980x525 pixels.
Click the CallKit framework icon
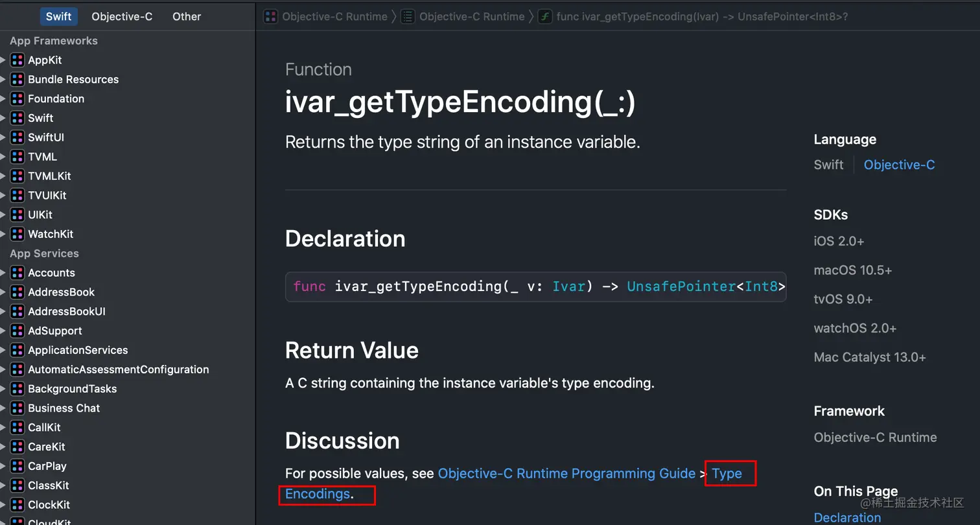pos(17,428)
